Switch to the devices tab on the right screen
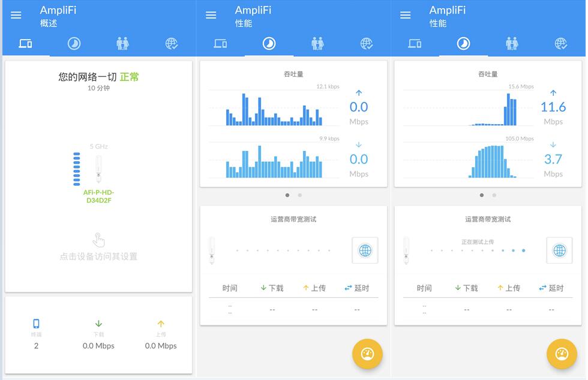Viewport: 588px width, 380px height. tap(415, 43)
